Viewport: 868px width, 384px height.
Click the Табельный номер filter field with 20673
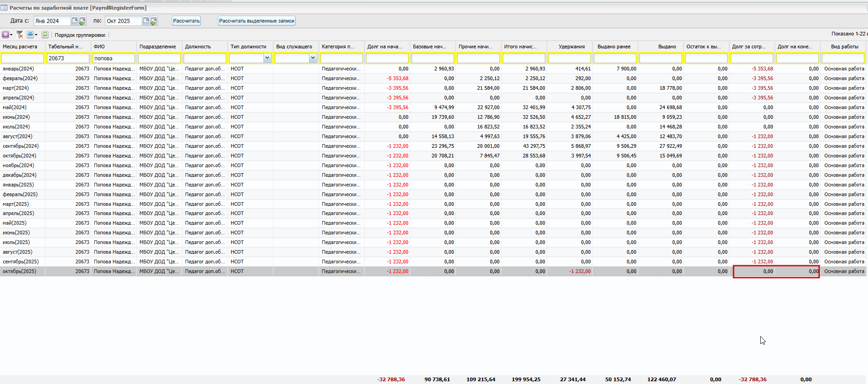point(68,58)
